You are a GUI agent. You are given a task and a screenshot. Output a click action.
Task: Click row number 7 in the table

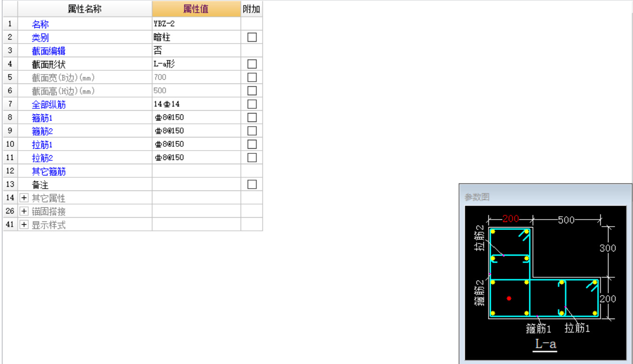click(10, 104)
